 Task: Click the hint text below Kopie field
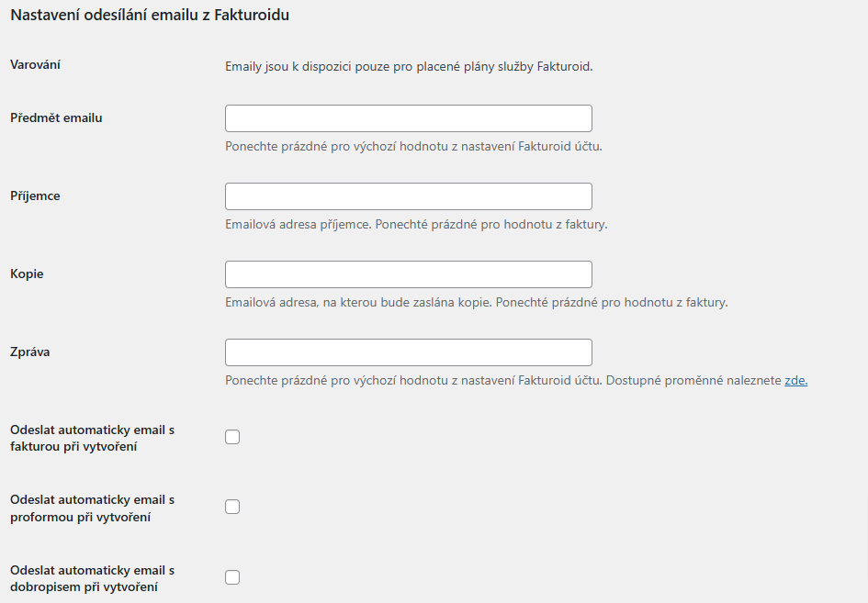[x=476, y=303]
